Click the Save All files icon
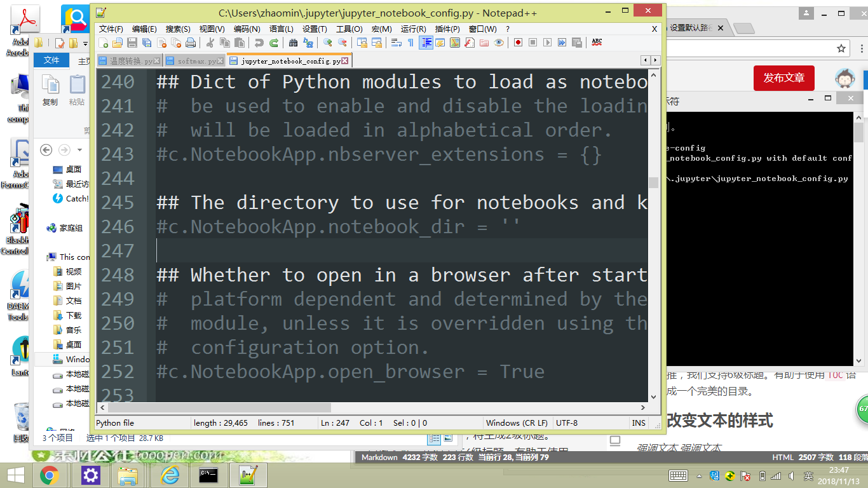 pyautogui.click(x=146, y=43)
